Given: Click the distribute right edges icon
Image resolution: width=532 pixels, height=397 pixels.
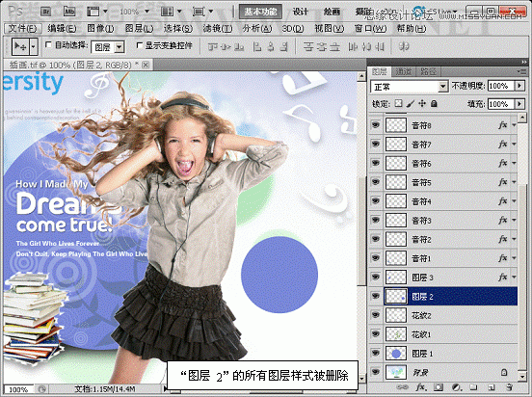Looking at the screenshot, I should pyautogui.click(x=380, y=46).
